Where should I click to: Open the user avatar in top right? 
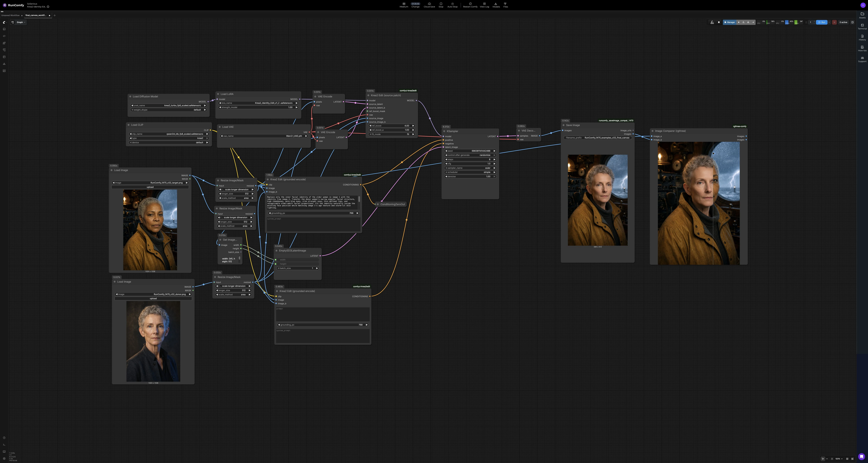coord(863,5)
